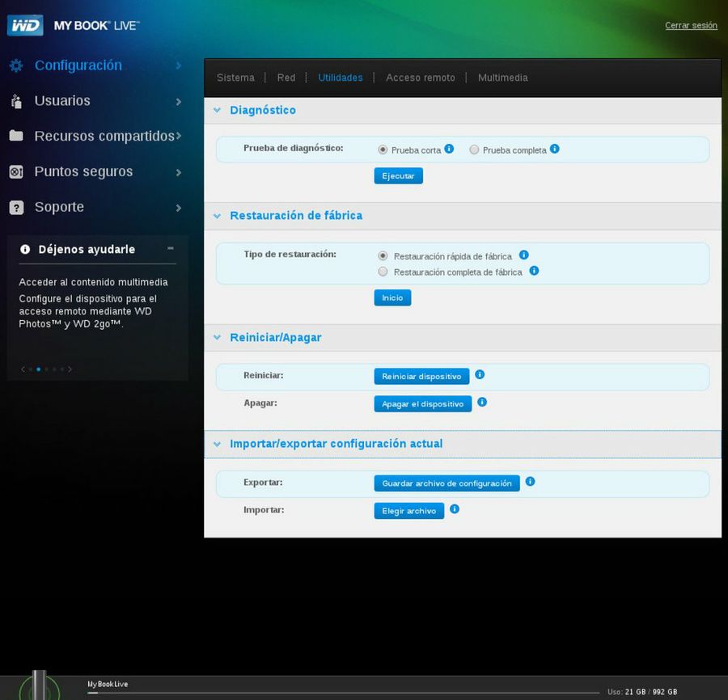Click the Cerrar sesión link
This screenshot has width=728, height=700.
click(691, 26)
